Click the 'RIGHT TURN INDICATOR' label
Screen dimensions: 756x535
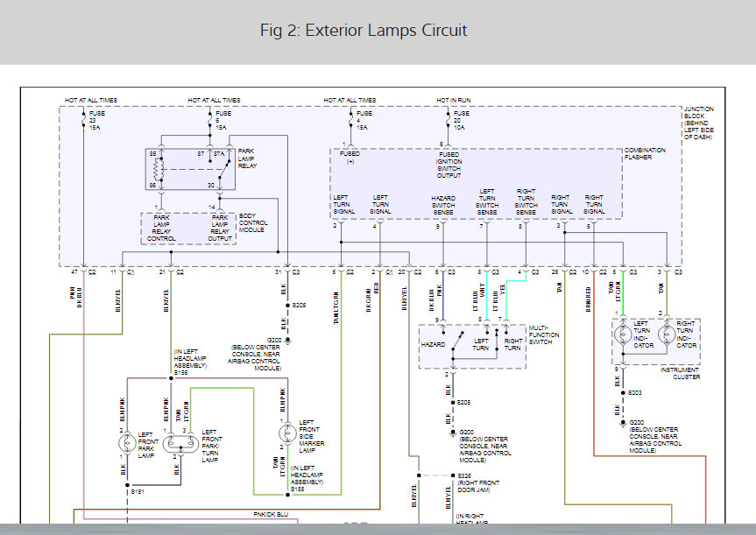[x=686, y=334]
